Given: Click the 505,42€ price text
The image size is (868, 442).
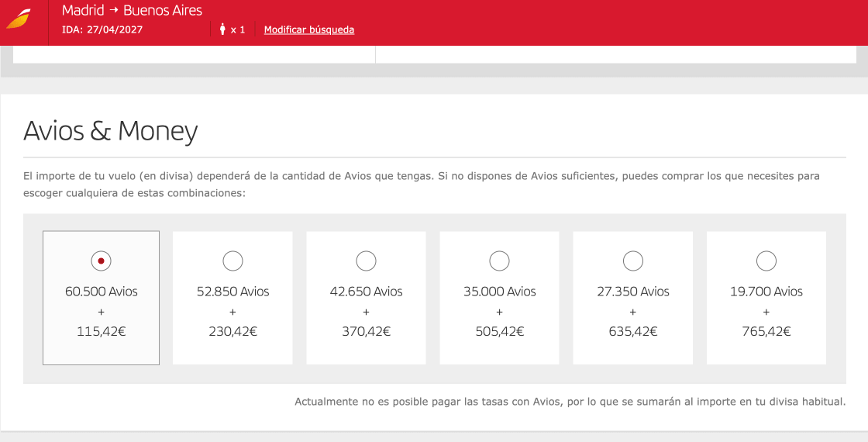Looking at the screenshot, I should [499, 332].
